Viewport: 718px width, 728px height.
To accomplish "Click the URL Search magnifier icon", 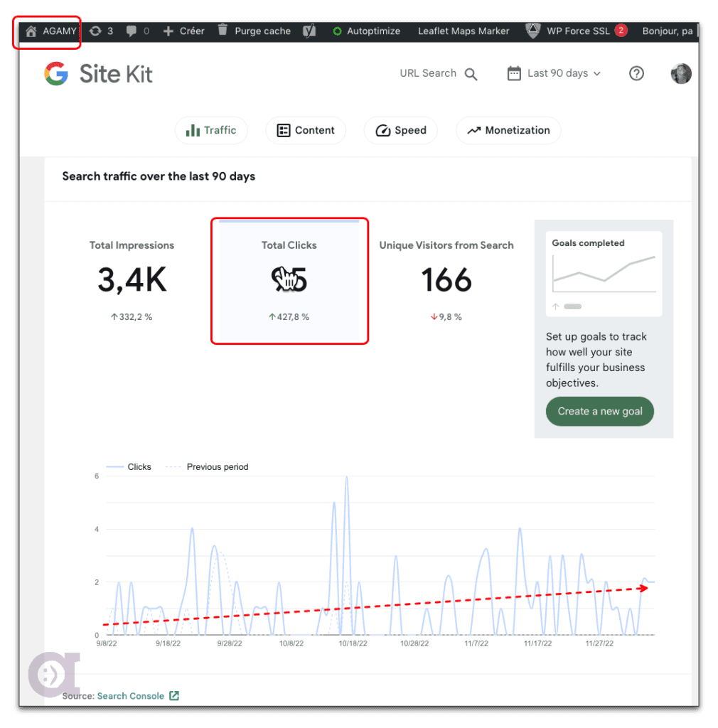I will click(471, 74).
